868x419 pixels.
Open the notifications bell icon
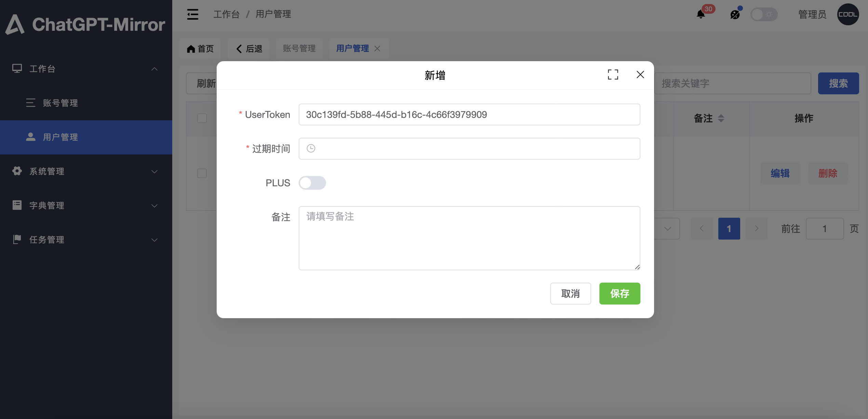click(x=701, y=14)
